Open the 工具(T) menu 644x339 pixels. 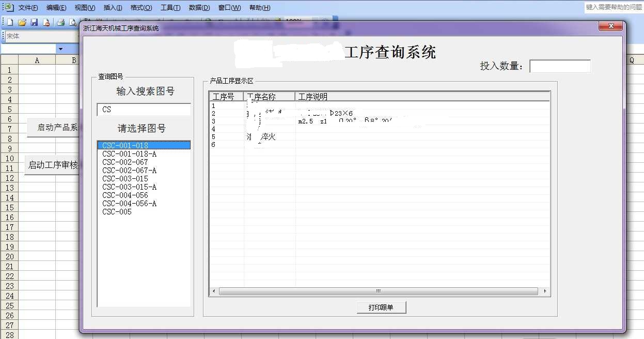pos(170,8)
